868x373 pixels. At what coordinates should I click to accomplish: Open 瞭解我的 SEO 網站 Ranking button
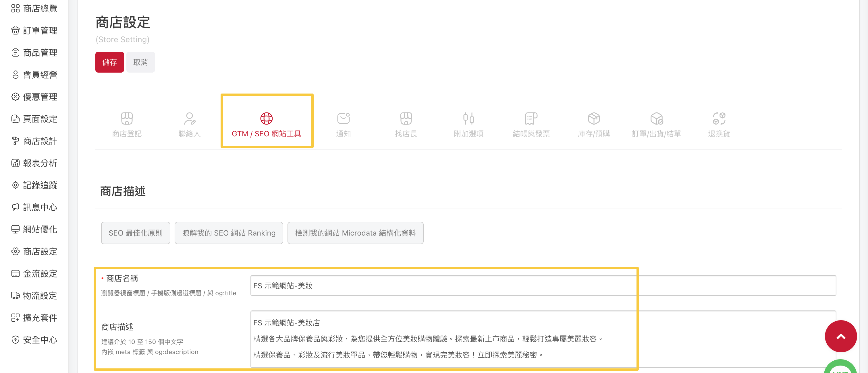tap(229, 233)
